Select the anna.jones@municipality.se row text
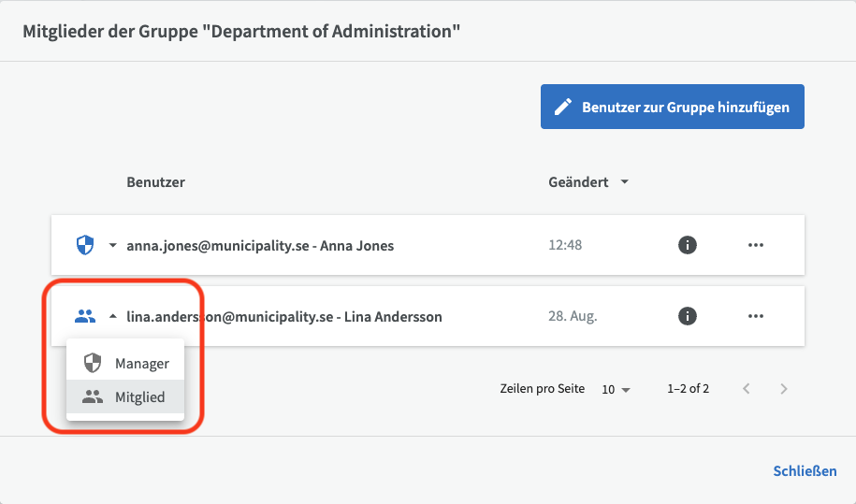This screenshot has height=504, width=856. (260, 246)
